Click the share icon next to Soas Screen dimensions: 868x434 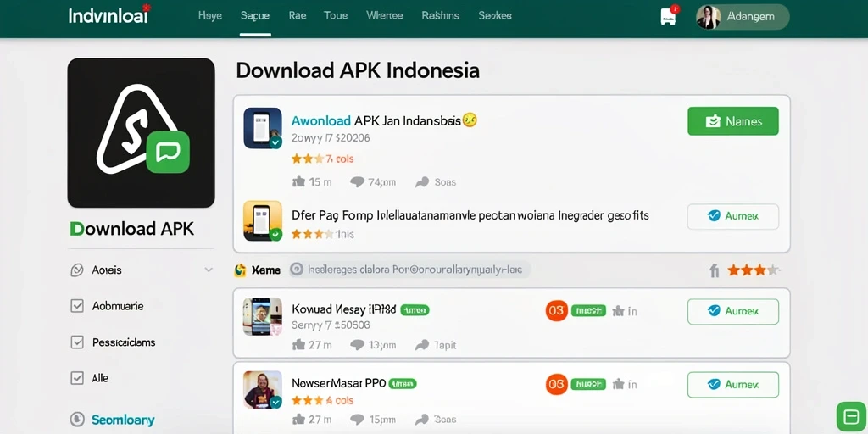tap(422, 181)
